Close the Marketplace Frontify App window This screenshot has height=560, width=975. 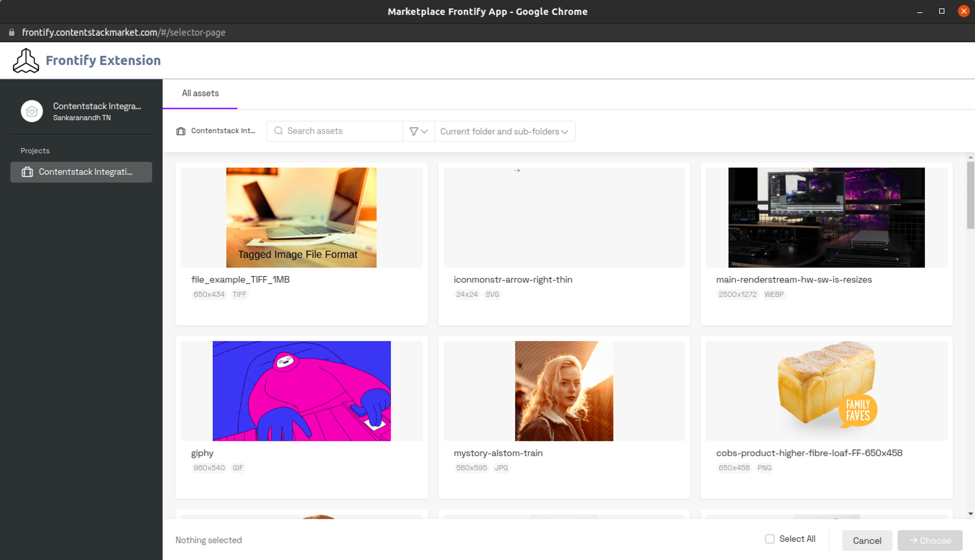(x=964, y=11)
